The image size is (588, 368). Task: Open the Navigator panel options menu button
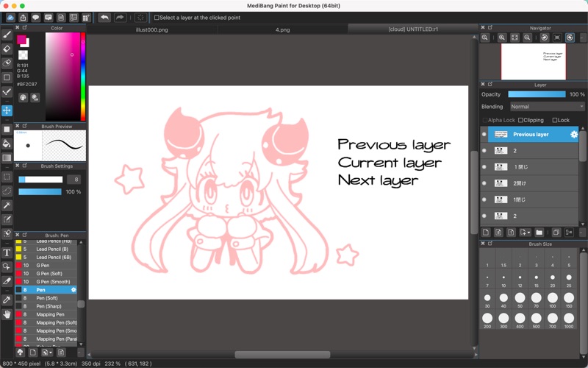583,38
